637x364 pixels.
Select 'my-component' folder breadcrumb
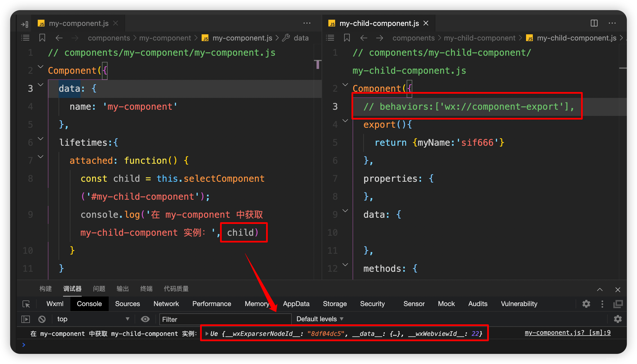pyautogui.click(x=165, y=38)
